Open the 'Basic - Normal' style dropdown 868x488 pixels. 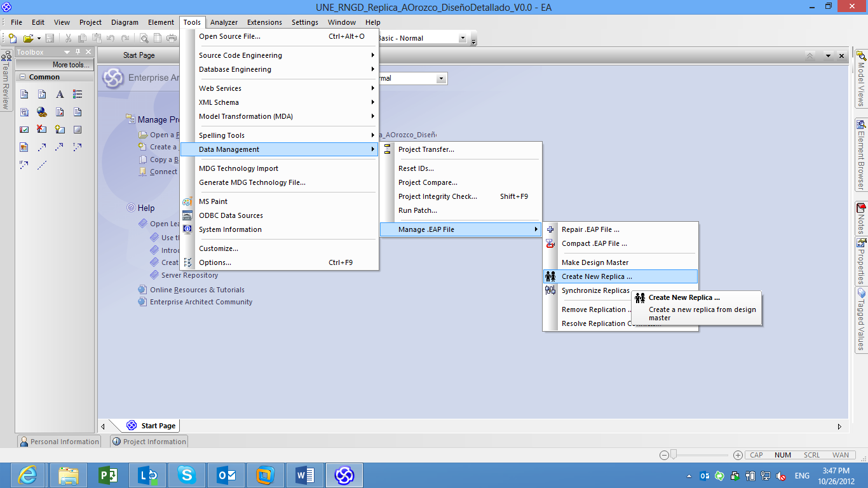point(463,38)
